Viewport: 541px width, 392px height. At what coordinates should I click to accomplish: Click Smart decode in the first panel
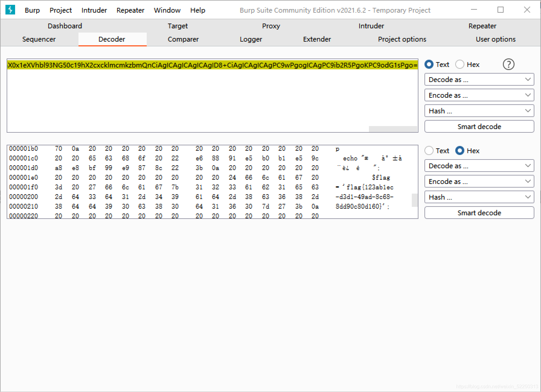[x=479, y=127]
